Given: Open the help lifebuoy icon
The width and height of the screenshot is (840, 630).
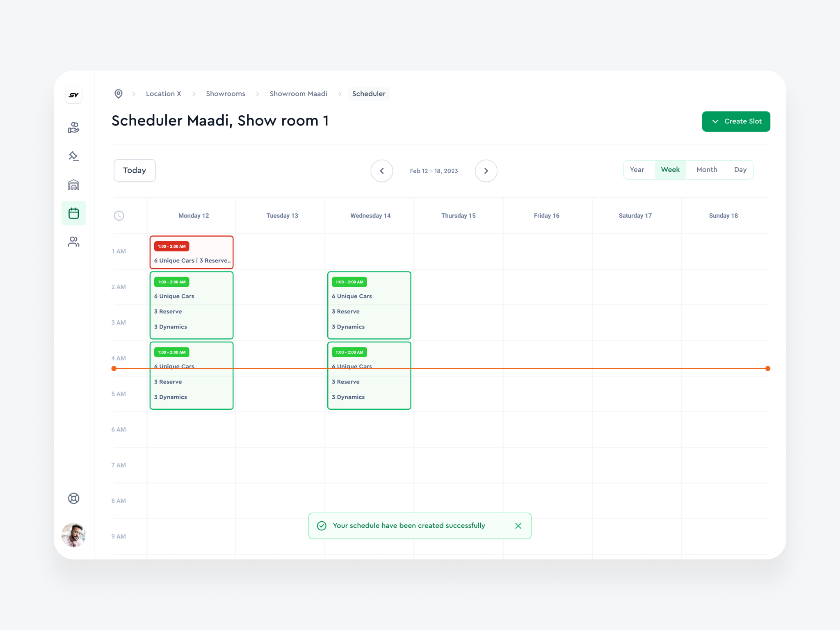Looking at the screenshot, I should 74,498.
